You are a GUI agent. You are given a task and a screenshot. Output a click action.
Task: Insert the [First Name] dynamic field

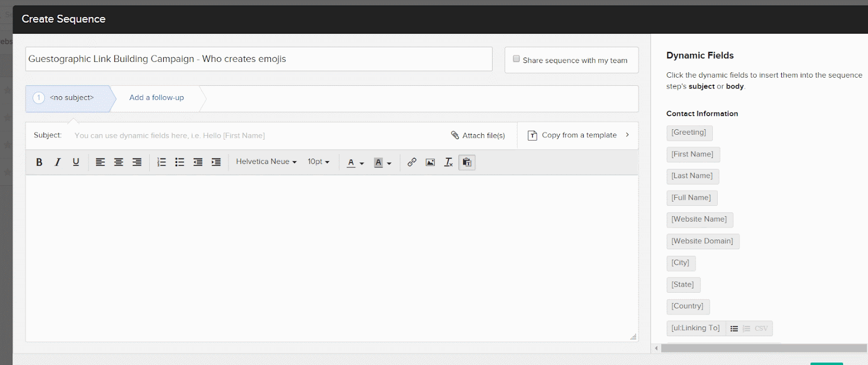(692, 154)
